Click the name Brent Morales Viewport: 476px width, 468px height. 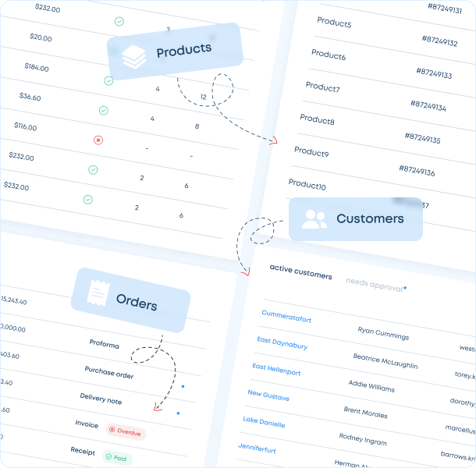(365, 413)
